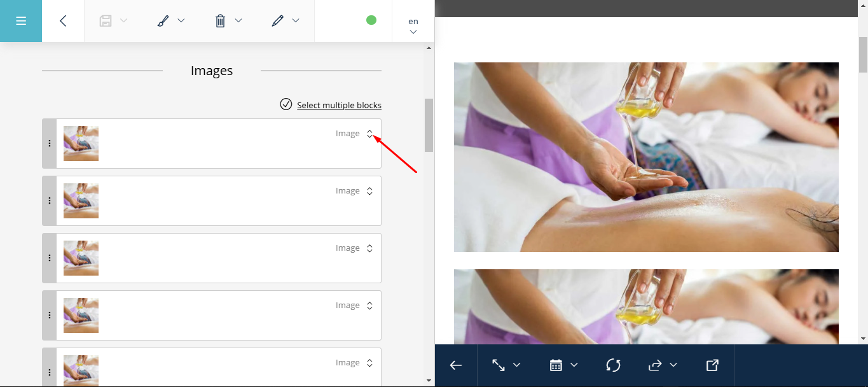Click the Select multiple blocks link
The image size is (868, 387).
(339, 105)
